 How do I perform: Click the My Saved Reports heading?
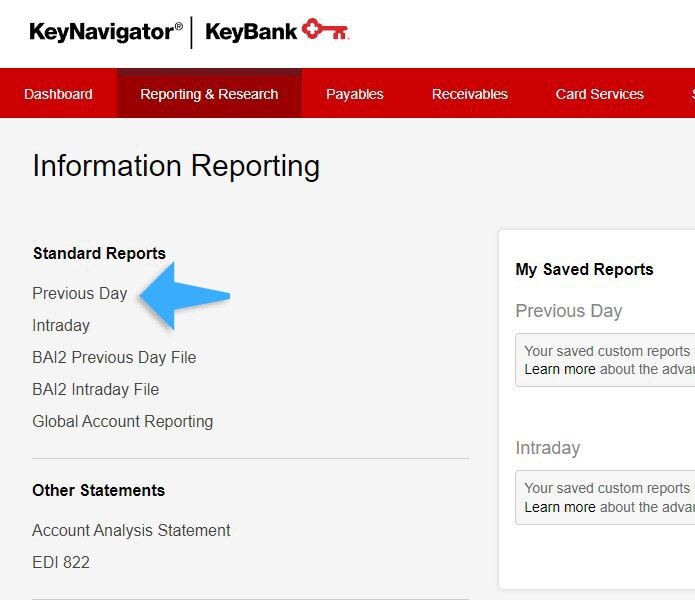tap(584, 270)
